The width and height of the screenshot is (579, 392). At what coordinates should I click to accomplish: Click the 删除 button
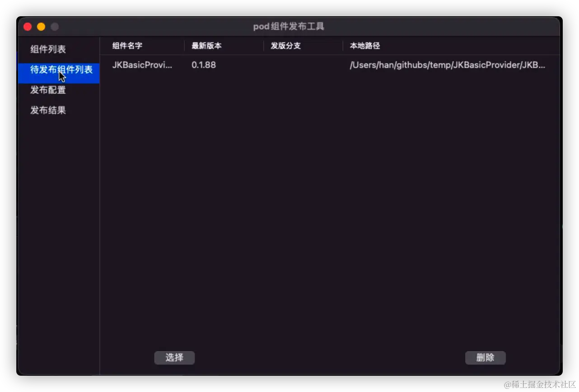pos(486,358)
